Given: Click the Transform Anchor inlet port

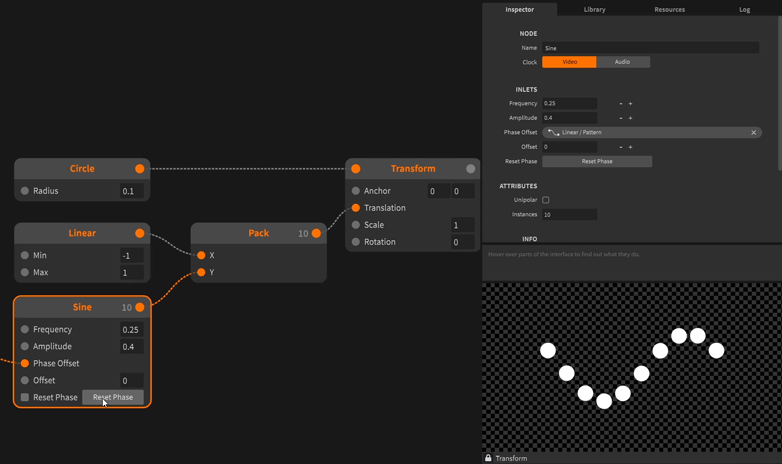Looking at the screenshot, I should [356, 191].
